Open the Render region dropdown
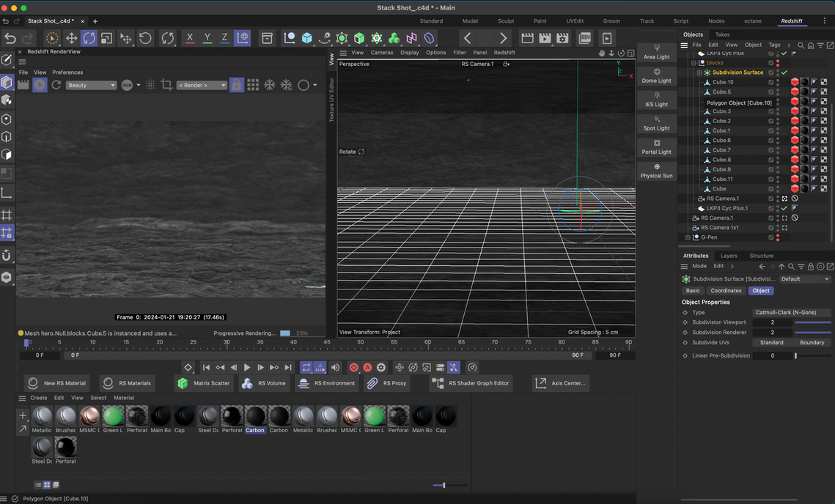Image resolution: width=835 pixels, height=504 pixels. pos(202,85)
